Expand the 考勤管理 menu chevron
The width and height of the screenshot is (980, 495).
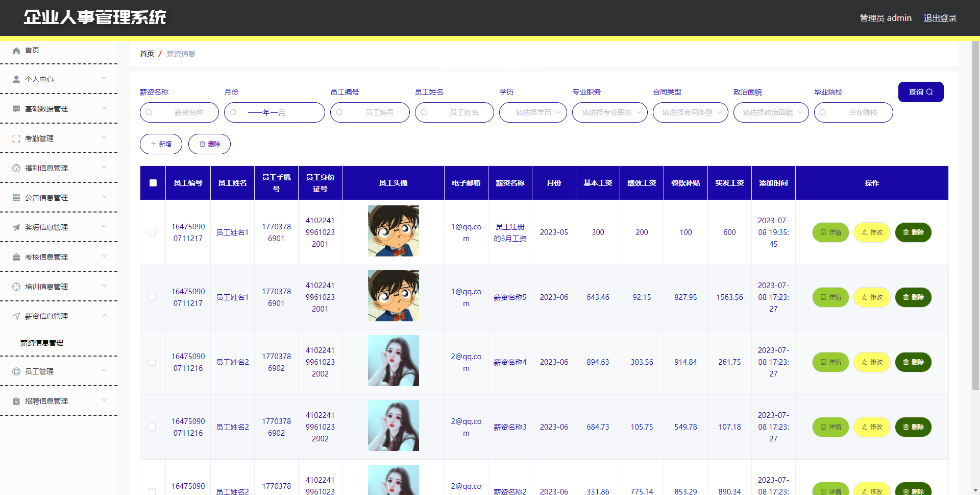[x=104, y=138]
